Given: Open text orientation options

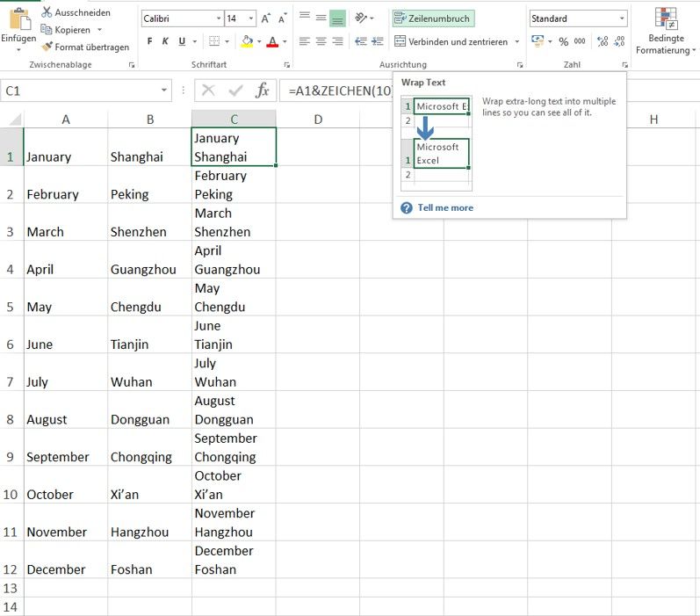Looking at the screenshot, I should click(364, 18).
